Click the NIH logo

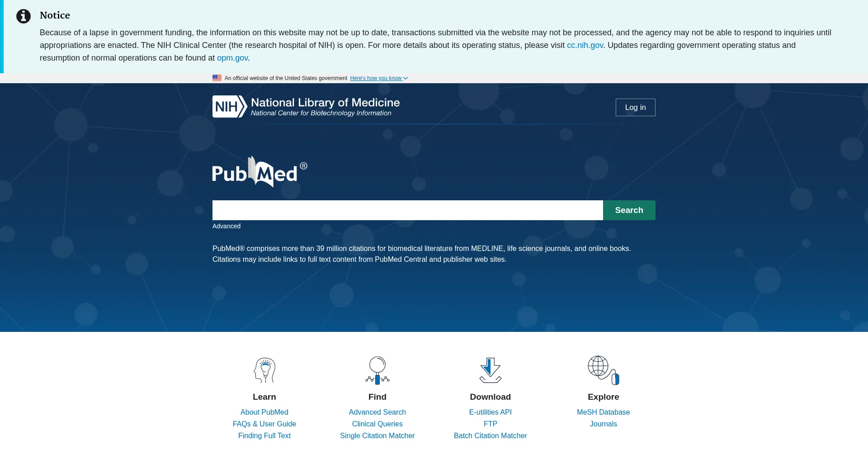point(230,107)
